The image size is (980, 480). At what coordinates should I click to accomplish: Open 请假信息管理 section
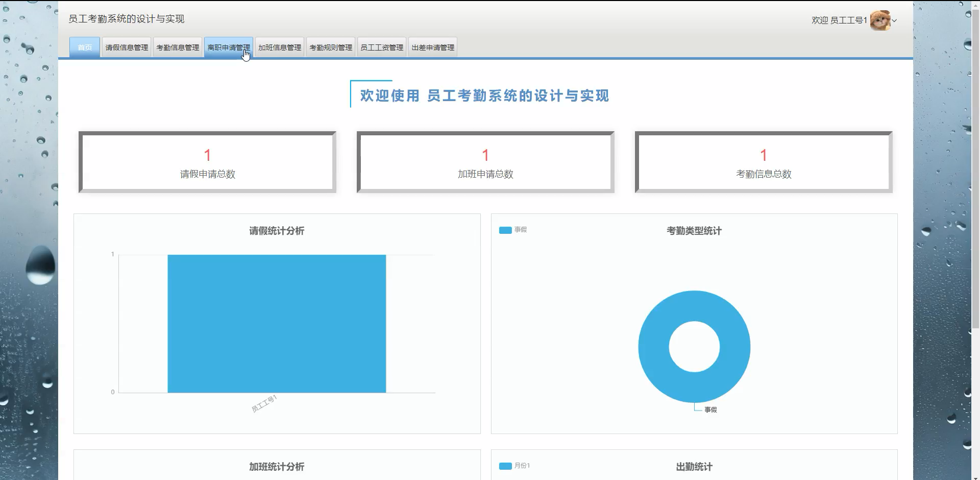126,47
